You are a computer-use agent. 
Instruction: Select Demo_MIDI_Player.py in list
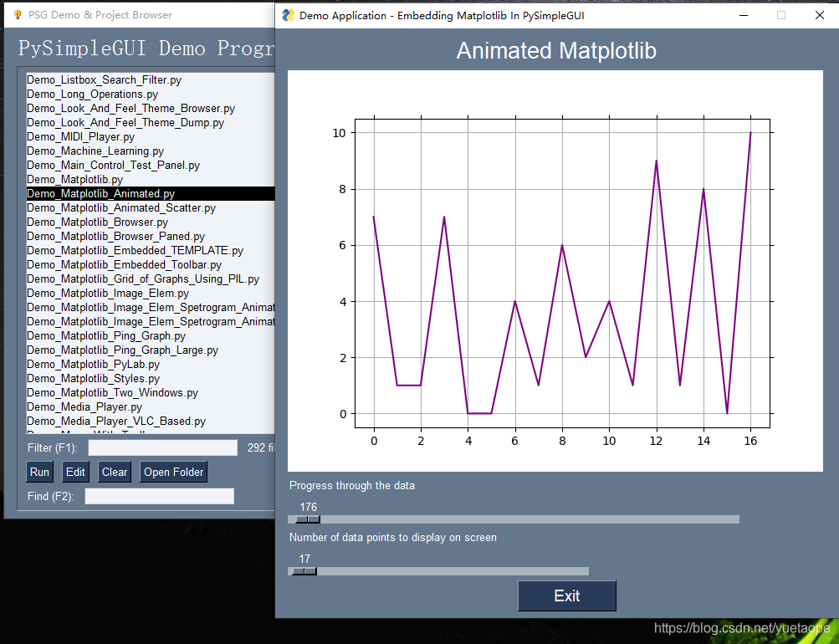click(x=151, y=136)
